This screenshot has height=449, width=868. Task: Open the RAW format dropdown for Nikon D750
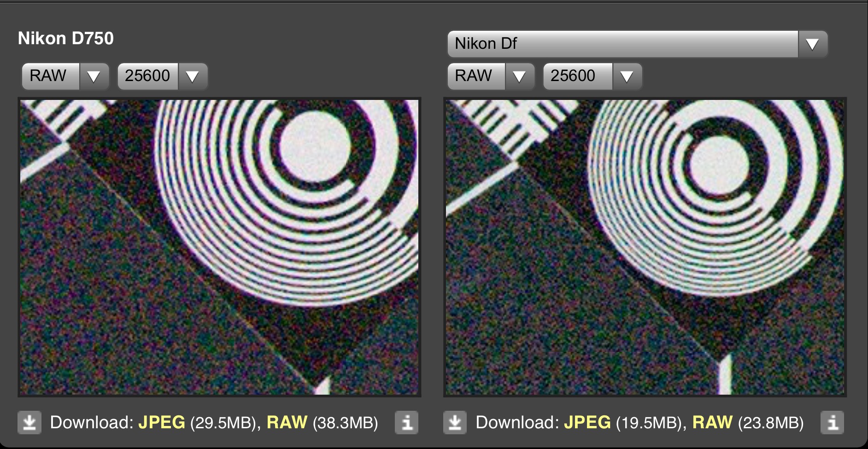[x=65, y=76]
